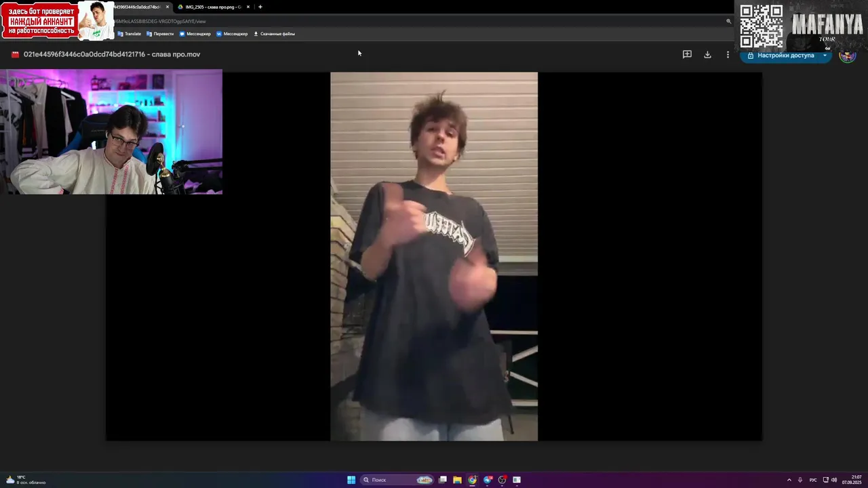
Task: Switch to Chrome in the taskbar
Action: pos(473,480)
